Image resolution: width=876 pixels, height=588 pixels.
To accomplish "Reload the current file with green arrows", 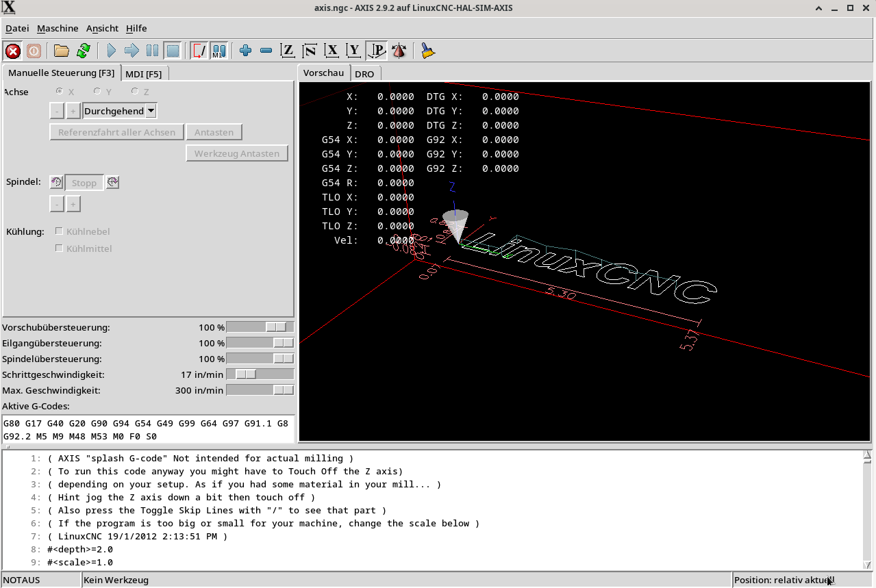I will 84,51.
